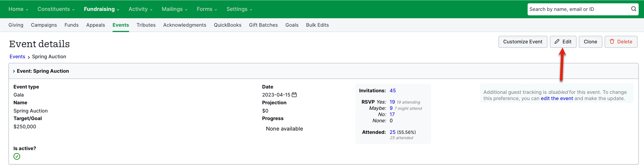
Task: Click the Customize Event button
Action: (x=523, y=42)
